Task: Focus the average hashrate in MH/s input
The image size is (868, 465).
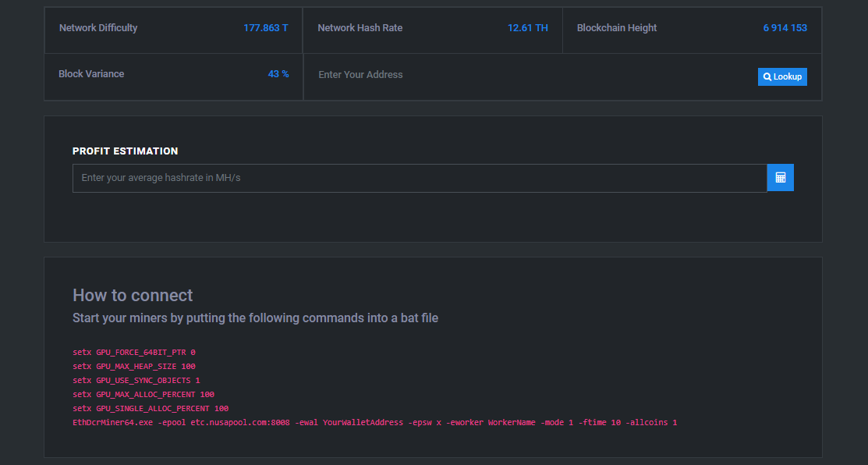Action: (420, 178)
